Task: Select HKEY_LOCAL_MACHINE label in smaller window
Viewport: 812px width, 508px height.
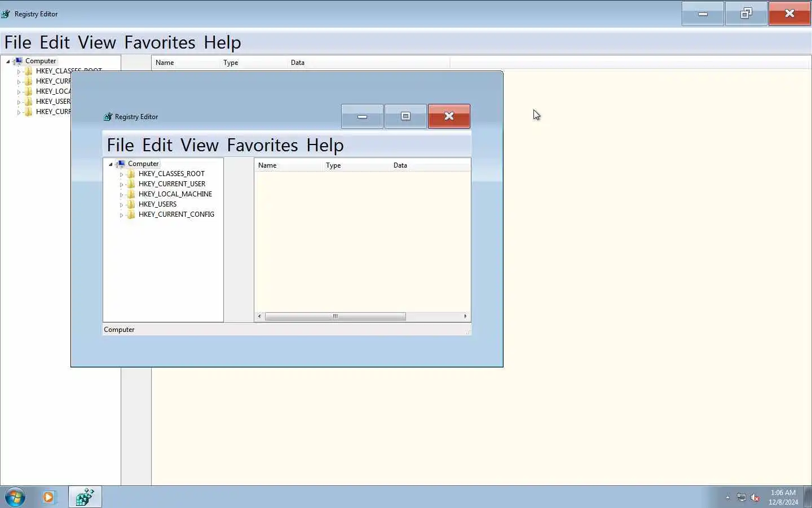Action: click(175, 194)
